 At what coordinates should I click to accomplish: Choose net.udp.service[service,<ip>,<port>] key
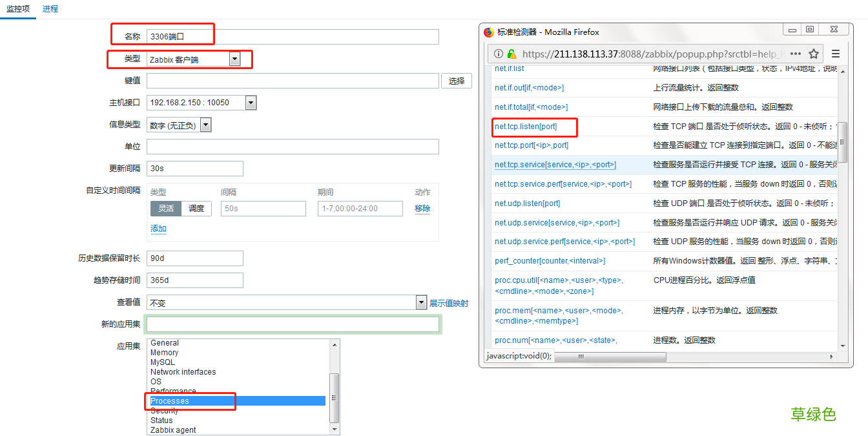coord(557,223)
